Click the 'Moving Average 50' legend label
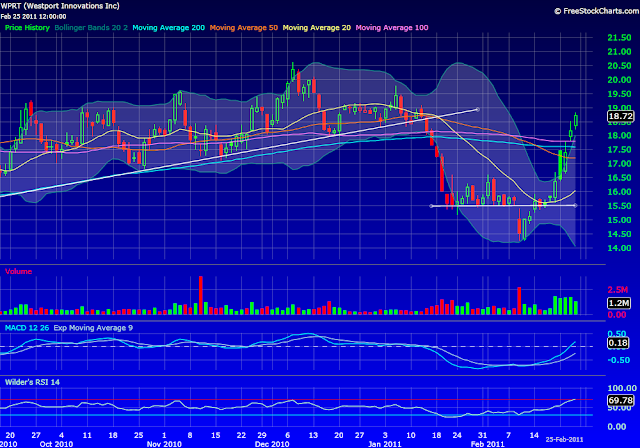The width and height of the screenshot is (640, 448). [244, 28]
